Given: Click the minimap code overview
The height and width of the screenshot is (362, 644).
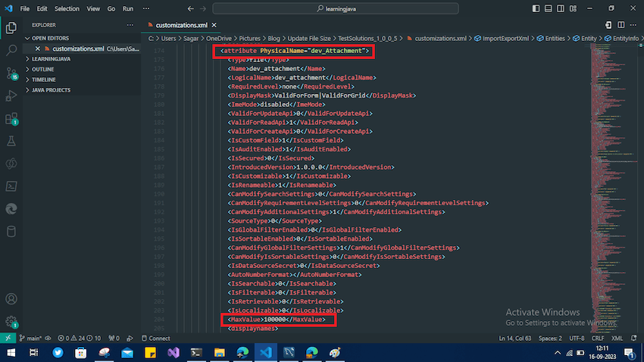Looking at the screenshot, I should tap(612, 188).
